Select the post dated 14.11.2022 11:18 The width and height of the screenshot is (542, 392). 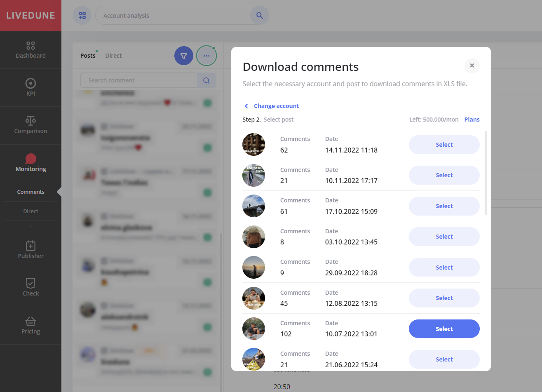(x=444, y=145)
